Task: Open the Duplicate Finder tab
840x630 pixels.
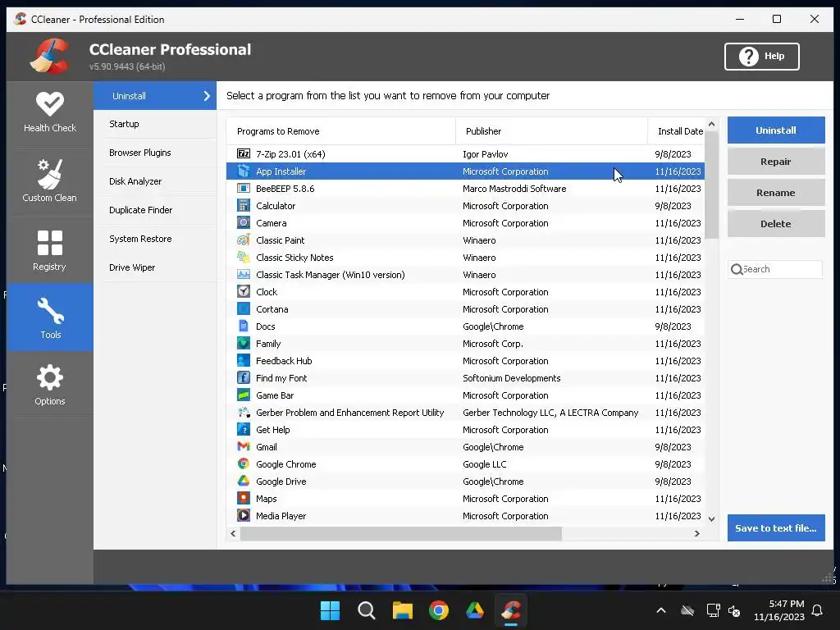Action: point(155,210)
